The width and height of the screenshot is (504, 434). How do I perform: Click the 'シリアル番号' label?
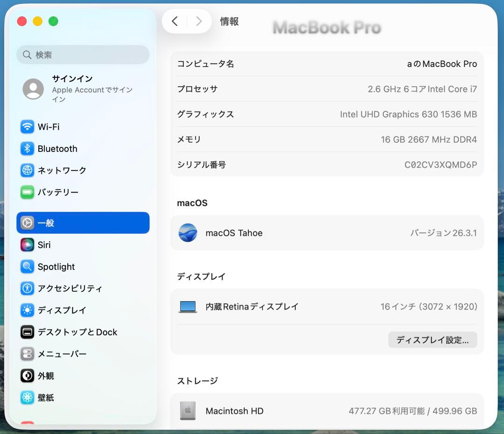(202, 165)
